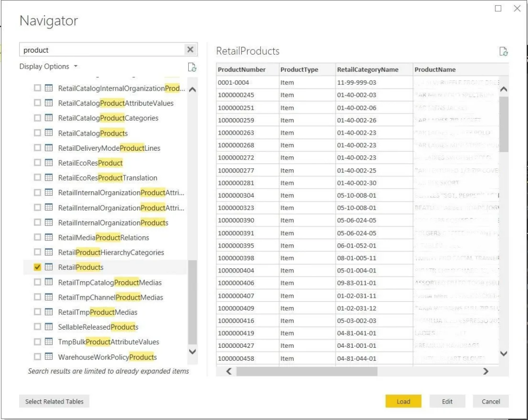Click the refresh preview icon next to RetailProducts title

[x=503, y=51]
